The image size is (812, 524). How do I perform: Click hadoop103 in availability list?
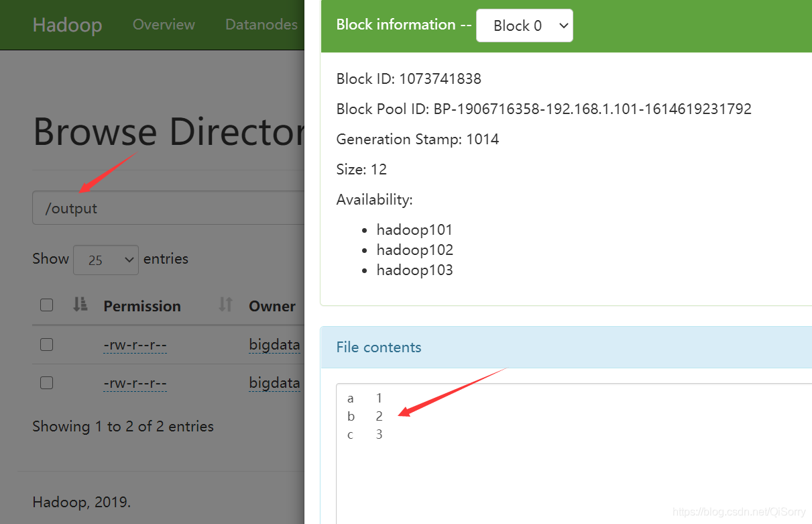(x=415, y=270)
